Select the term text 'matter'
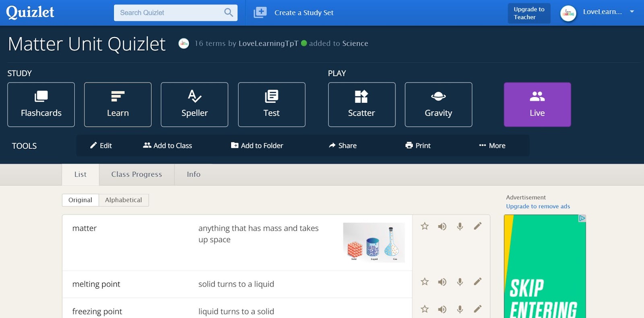The width and height of the screenshot is (644, 318). (x=85, y=228)
